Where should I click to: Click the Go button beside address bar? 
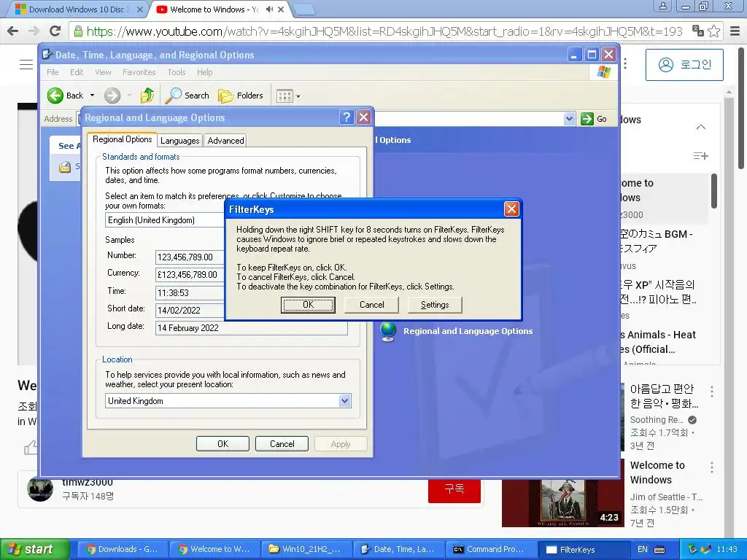(x=594, y=119)
